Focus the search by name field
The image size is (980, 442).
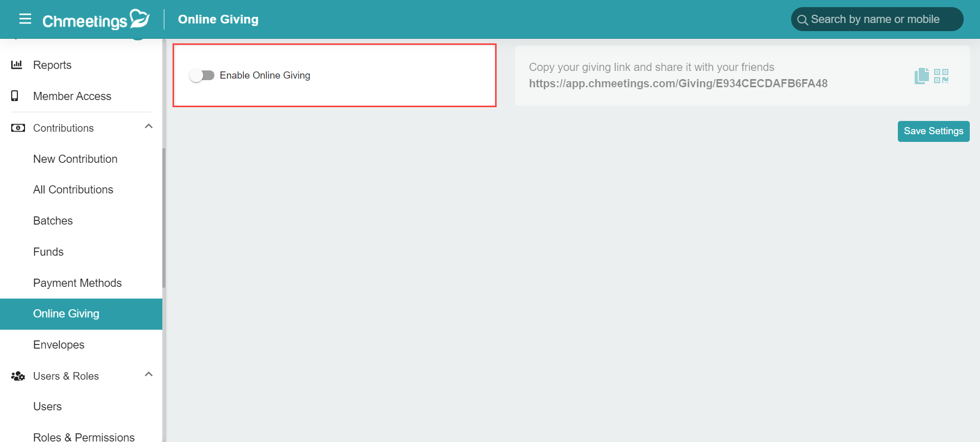(877, 19)
